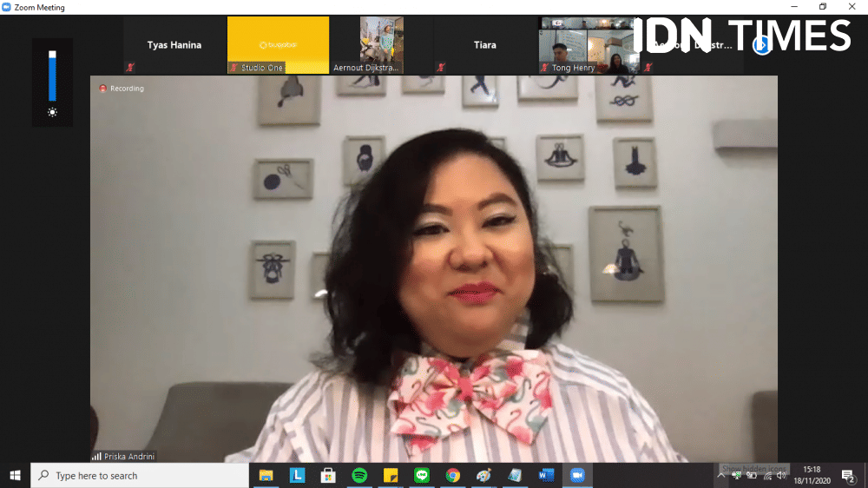Click the Recording indicator
This screenshot has height=488, width=868.
(x=122, y=89)
